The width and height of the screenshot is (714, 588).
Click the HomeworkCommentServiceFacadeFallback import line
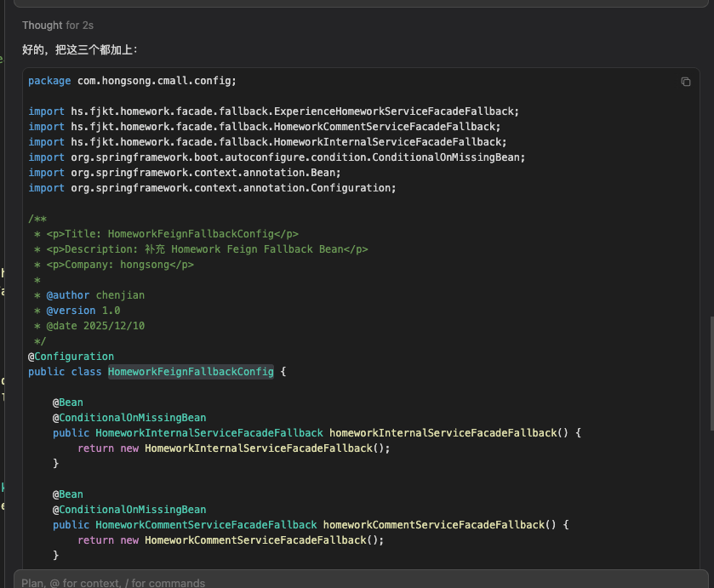(264, 127)
